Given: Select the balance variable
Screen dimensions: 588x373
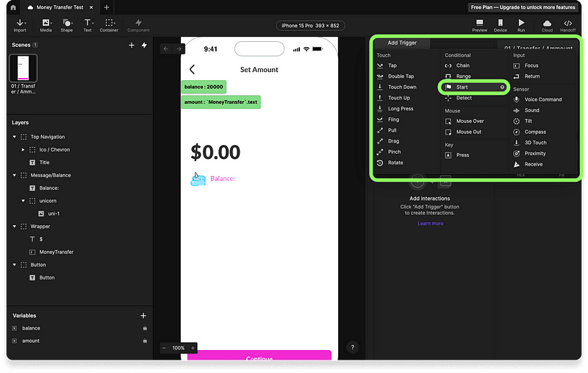Looking at the screenshot, I should pyautogui.click(x=31, y=328).
